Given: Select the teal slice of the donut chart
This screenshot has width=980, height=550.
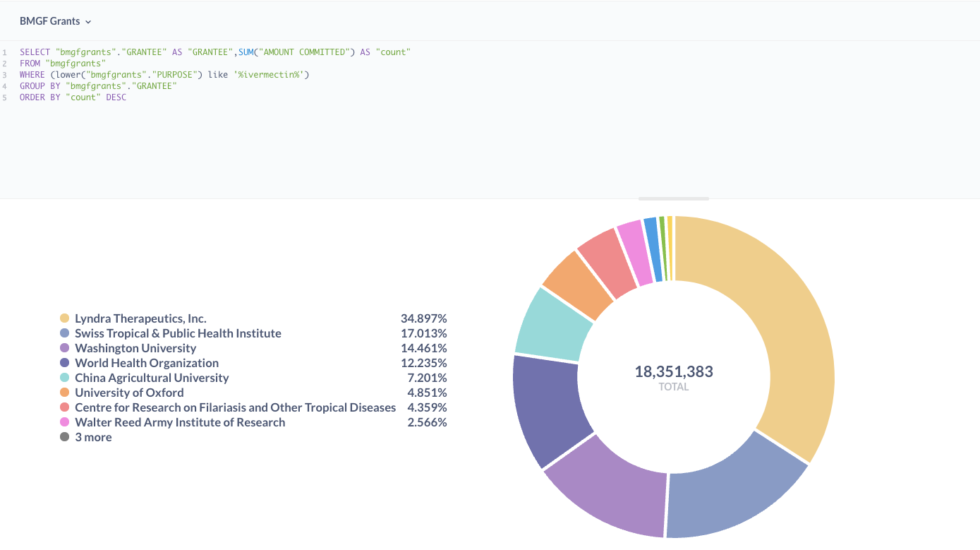Looking at the screenshot, I should tap(555, 325).
